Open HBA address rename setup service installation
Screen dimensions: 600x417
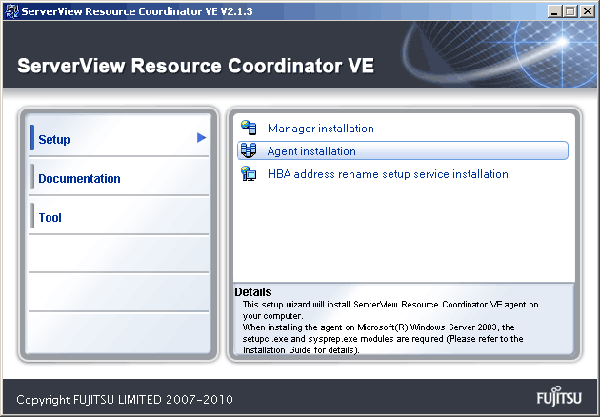coord(388,174)
